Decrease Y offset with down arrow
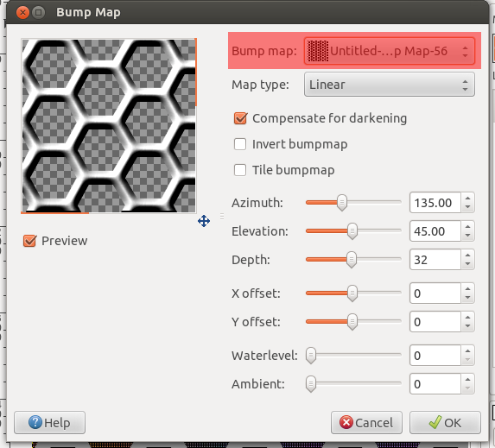The width and height of the screenshot is (495, 448). coord(467,326)
